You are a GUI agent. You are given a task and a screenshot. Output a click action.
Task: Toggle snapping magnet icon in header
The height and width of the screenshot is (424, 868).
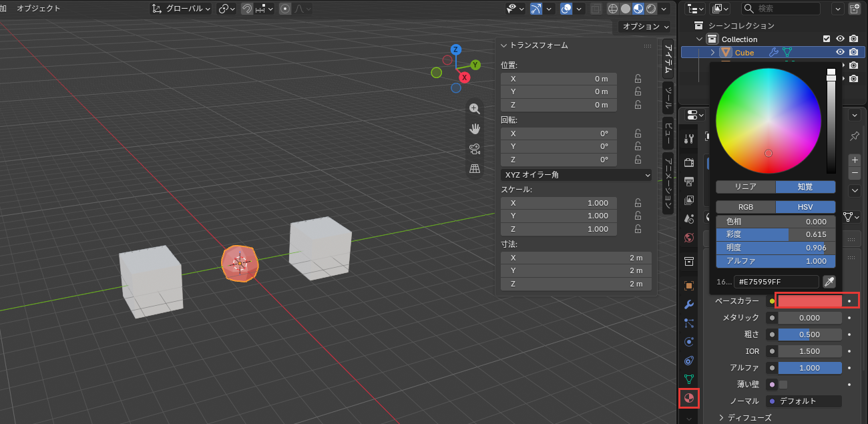247,9
